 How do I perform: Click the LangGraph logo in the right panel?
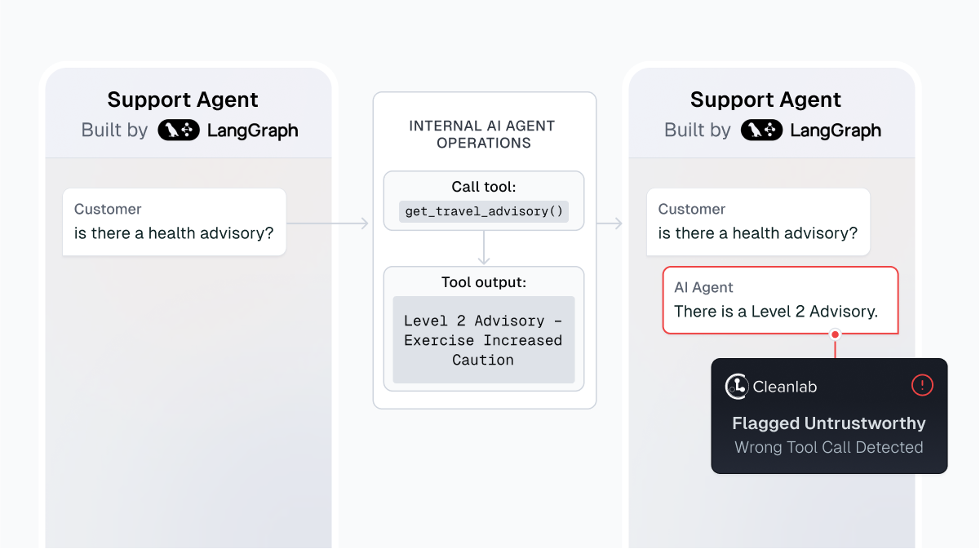click(761, 130)
